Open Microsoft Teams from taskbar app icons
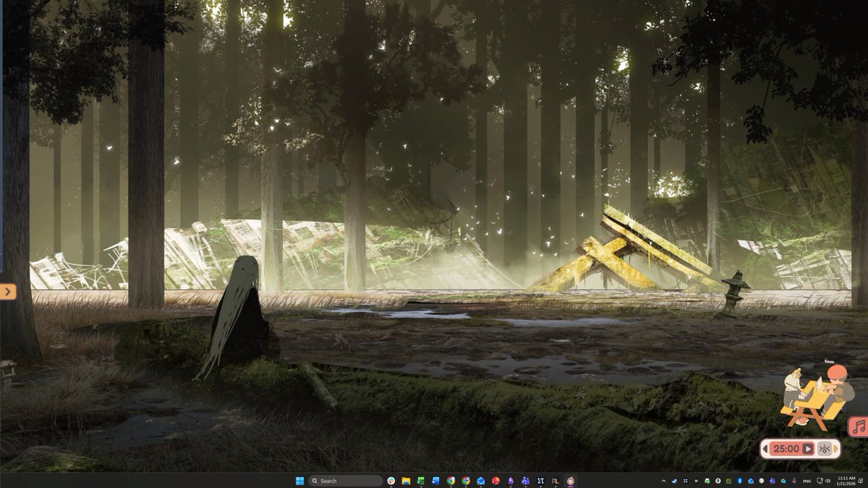The image size is (868, 488). (x=525, y=481)
